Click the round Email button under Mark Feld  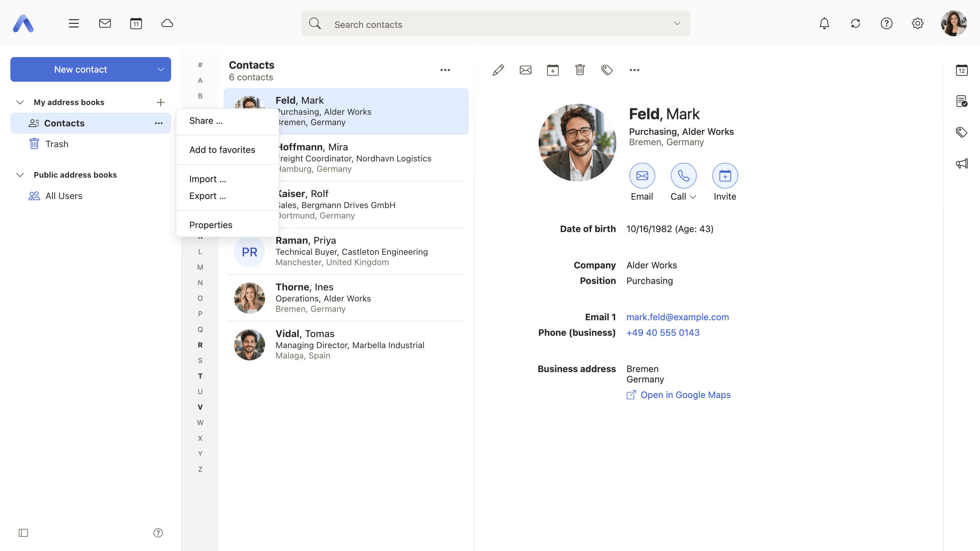pyautogui.click(x=642, y=176)
